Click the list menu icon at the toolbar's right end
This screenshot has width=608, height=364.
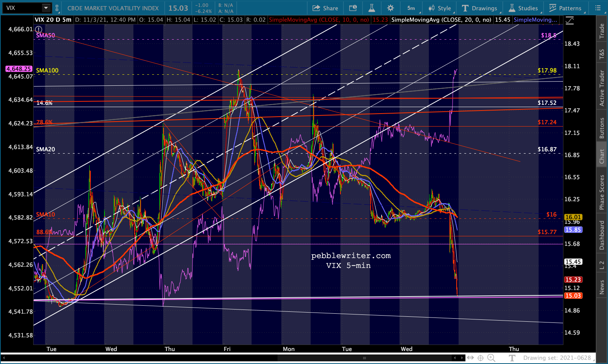tap(597, 8)
